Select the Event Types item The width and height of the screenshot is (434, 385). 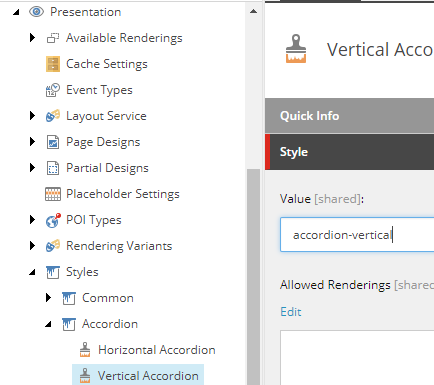tap(99, 90)
